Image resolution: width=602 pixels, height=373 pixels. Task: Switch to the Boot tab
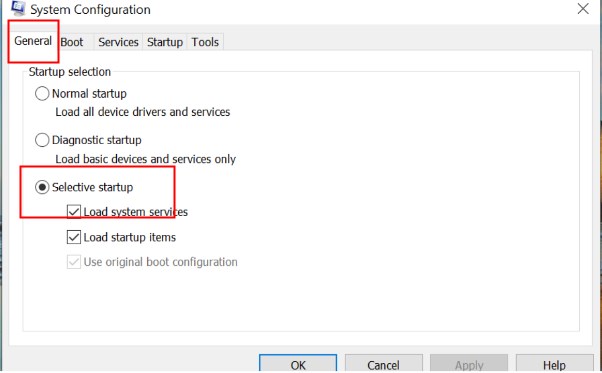click(x=72, y=42)
